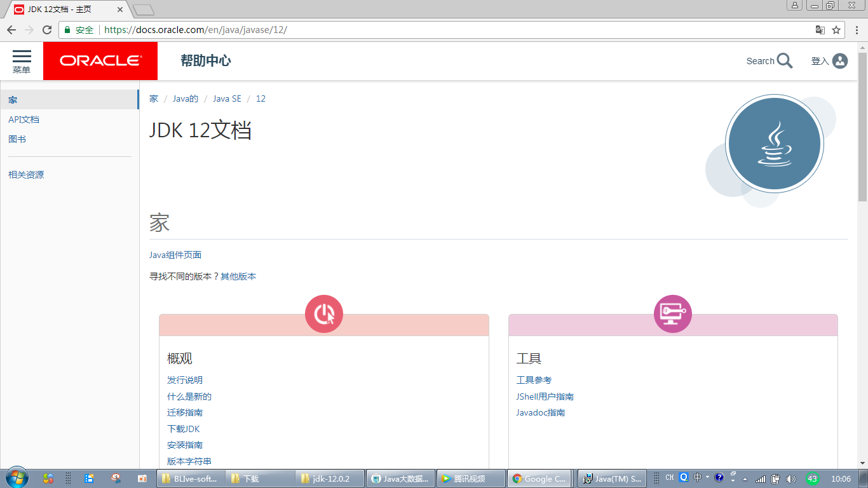
Task: Click the Oracle logo
Action: pos(100,60)
